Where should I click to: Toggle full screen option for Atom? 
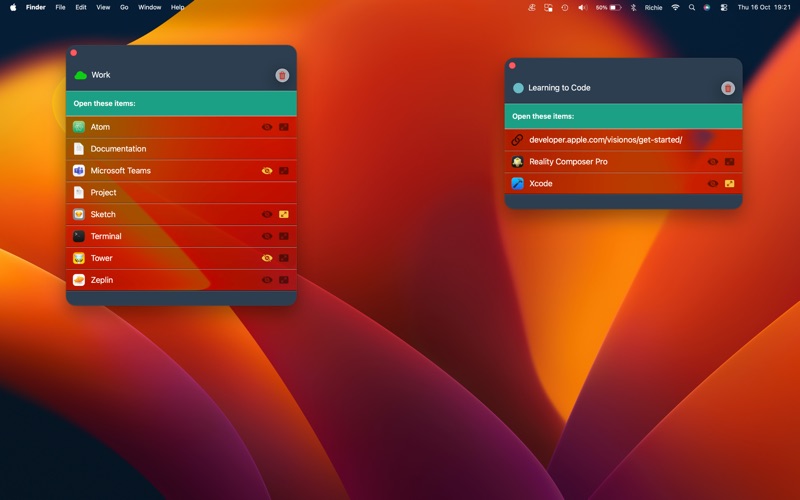tap(284, 127)
